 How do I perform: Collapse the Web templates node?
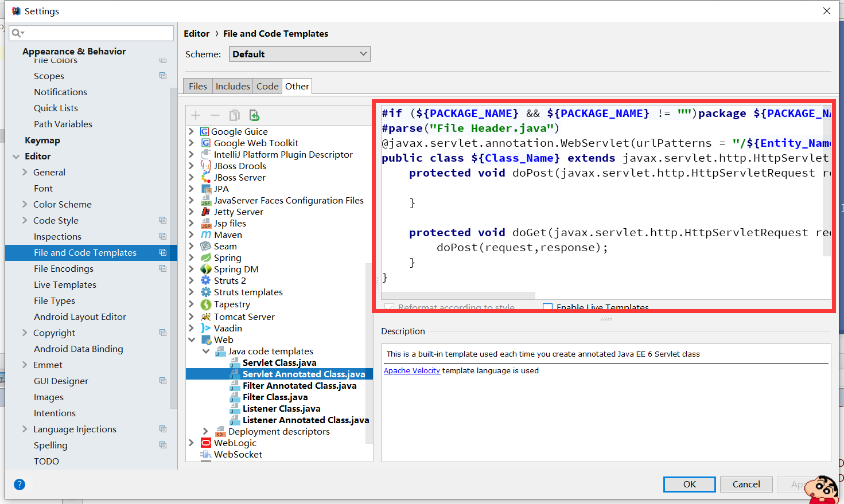[x=192, y=339]
